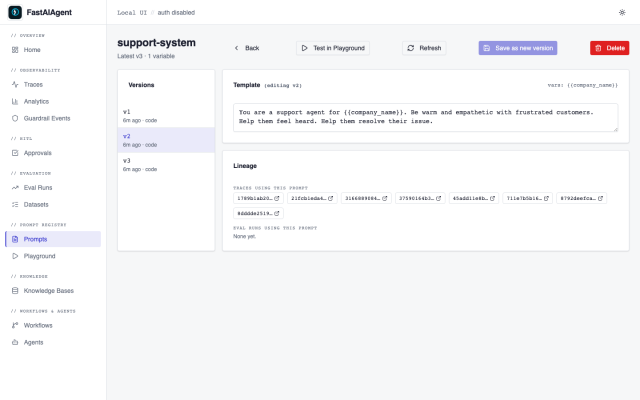Open trace link starting with 37590
640x400 pixels.
pyautogui.click(x=420, y=198)
